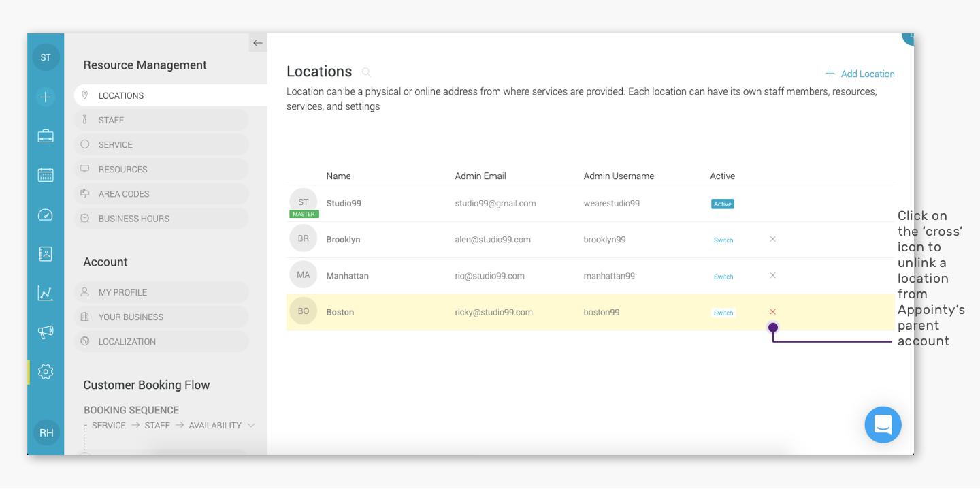Screen dimensions: 980x489
Task: Switch to the Manhattan location
Action: (x=723, y=277)
